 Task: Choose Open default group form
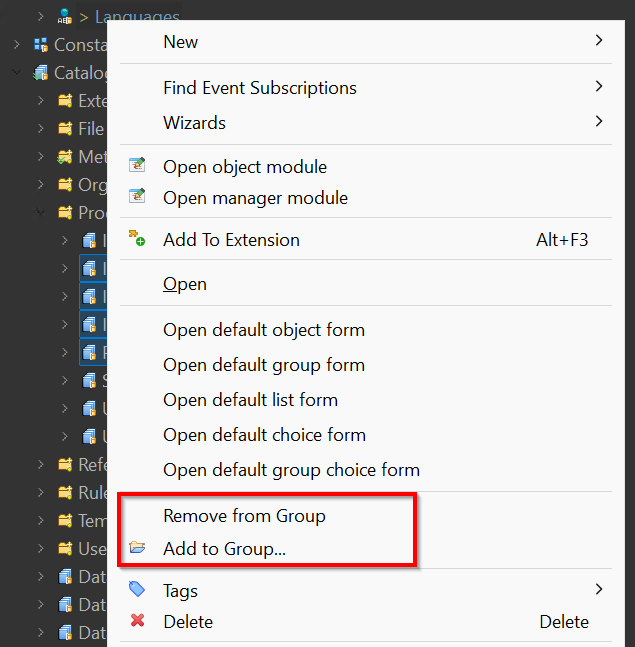[366, 365]
